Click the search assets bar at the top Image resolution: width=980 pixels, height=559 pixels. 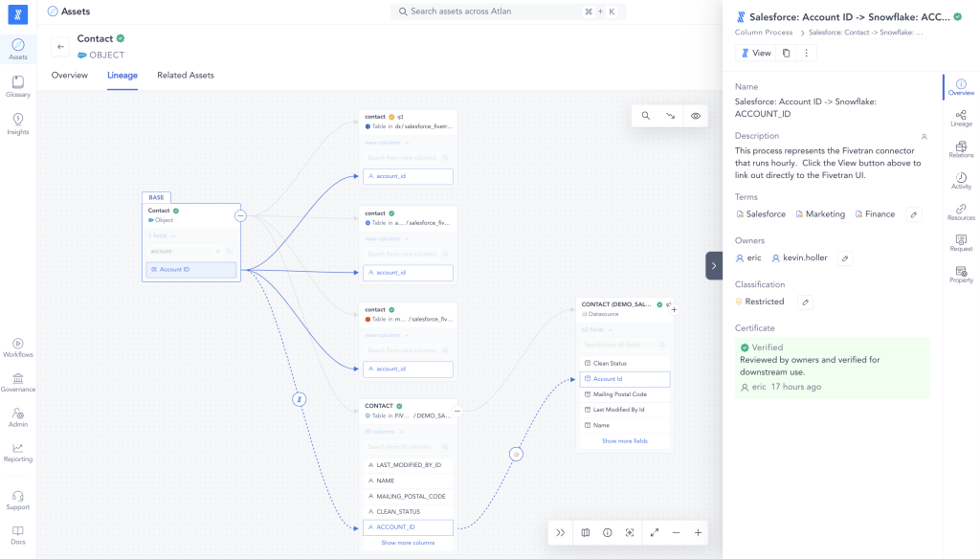click(498, 11)
